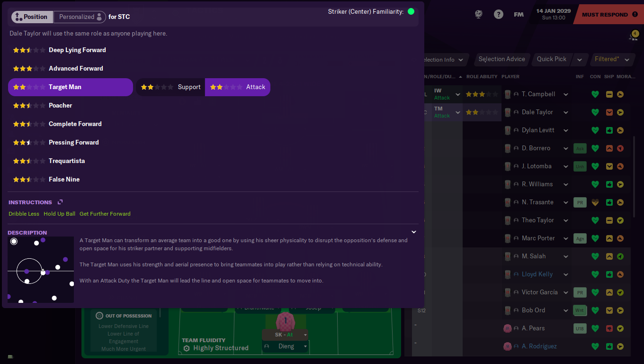Select the Support duty option
644x364 pixels.
170,87
